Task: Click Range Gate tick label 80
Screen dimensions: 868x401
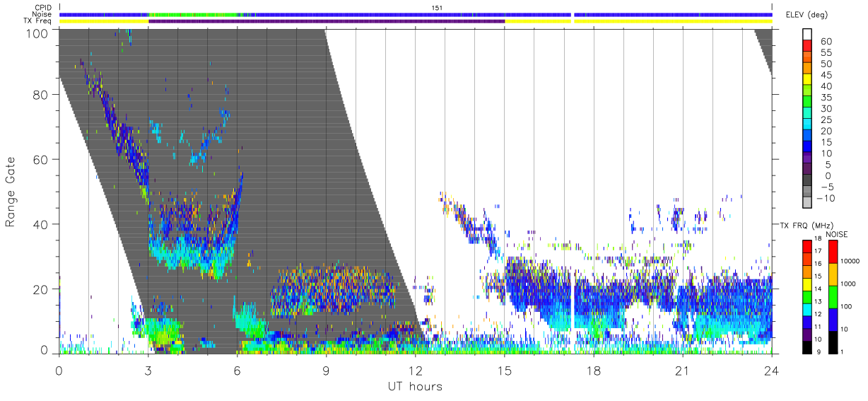Action: click(x=40, y=95)
